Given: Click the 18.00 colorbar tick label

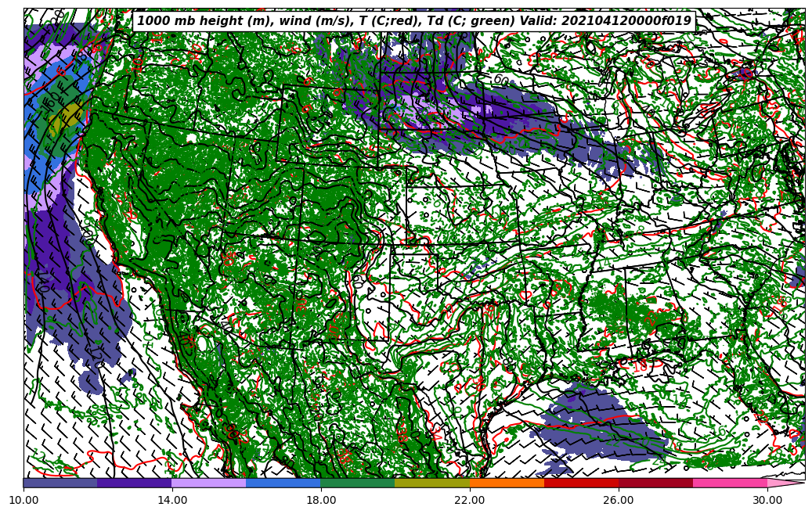Looking at the screenshot, I should click(321, 499).
